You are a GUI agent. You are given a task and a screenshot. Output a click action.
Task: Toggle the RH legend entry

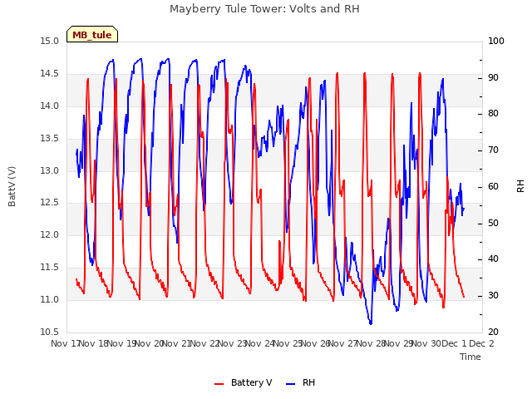[301, 382]
